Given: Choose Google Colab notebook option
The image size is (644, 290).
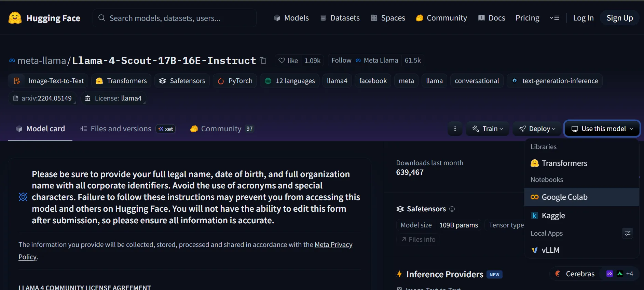Looking at the screenshot, I should 582,197.
